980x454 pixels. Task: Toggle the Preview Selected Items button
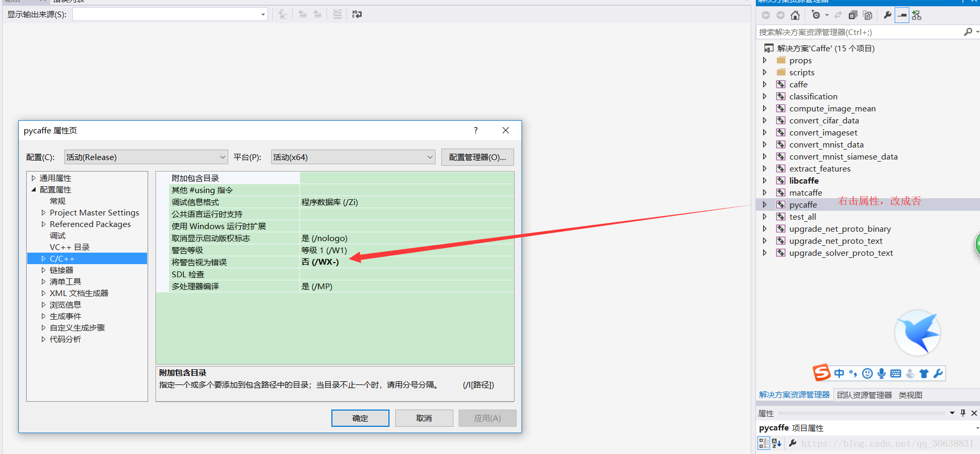902,15
